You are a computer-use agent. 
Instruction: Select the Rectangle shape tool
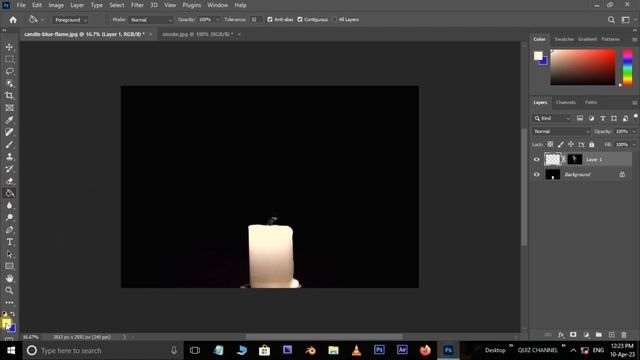[9, 266]
